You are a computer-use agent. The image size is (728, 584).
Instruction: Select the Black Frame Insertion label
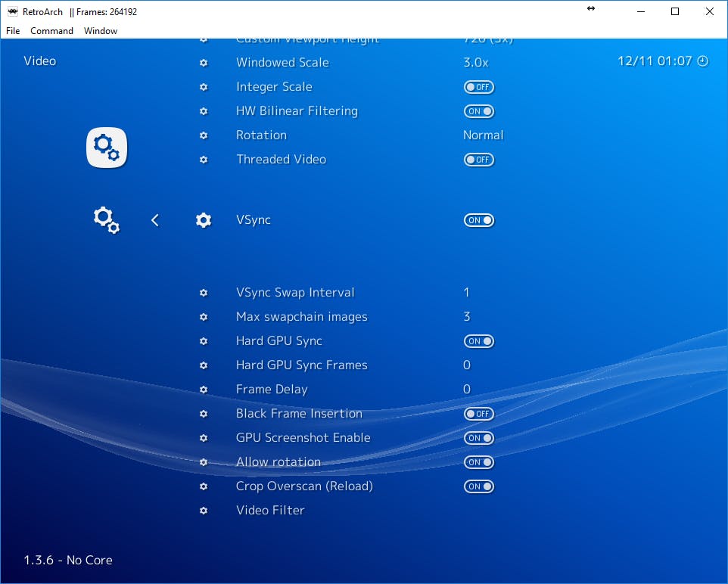click(299, 414)
